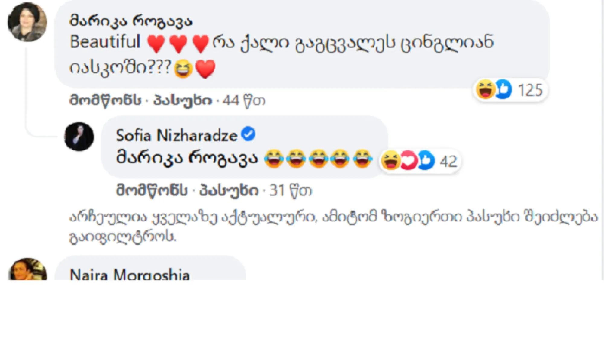
Task: Reply to Marika's comment via პასუხი
Action: pos(183,100)
